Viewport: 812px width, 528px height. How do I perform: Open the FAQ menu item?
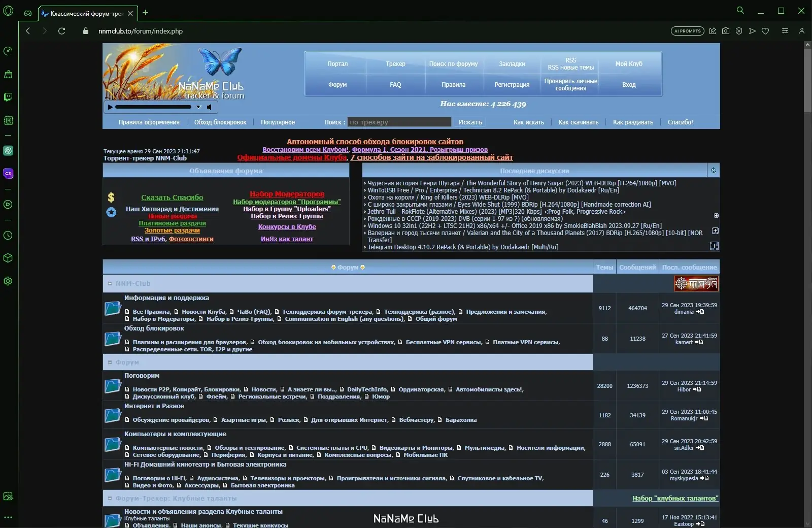(395, 85)
